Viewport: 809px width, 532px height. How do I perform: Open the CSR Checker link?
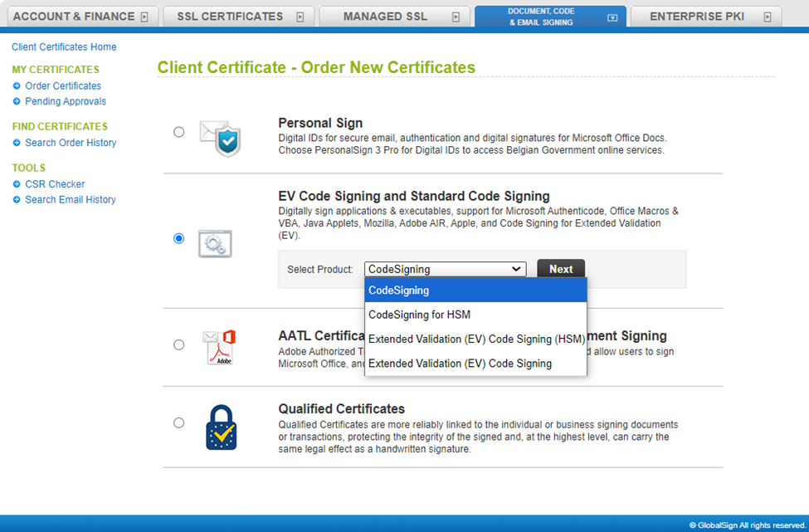pos(55,184)
